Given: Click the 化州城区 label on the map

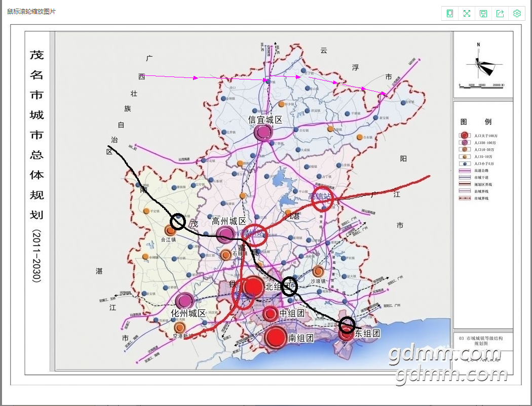Looking at the screenshot, I should click(x=188, y=313).
